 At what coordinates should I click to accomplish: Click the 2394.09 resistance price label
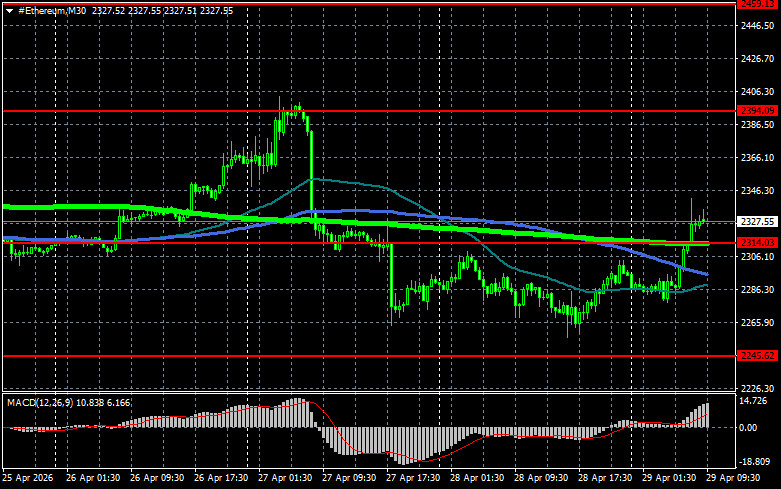pos(757,111)
